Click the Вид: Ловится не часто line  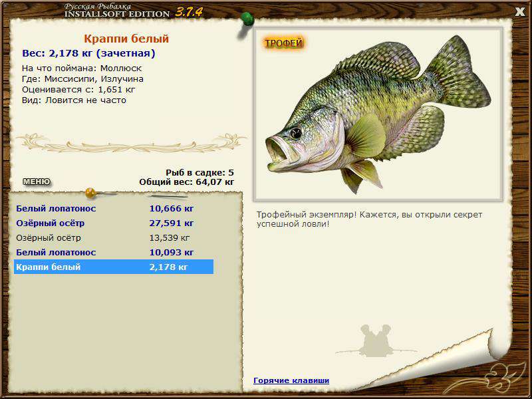click(74, 100)
